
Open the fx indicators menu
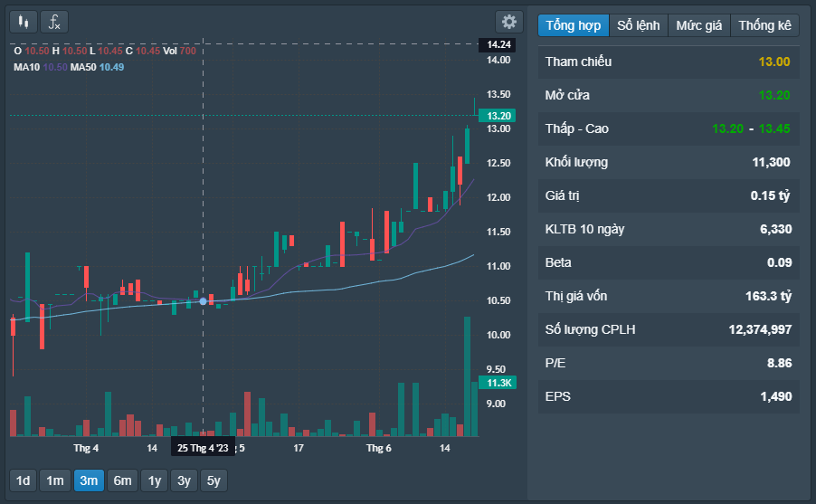(54, 22)
